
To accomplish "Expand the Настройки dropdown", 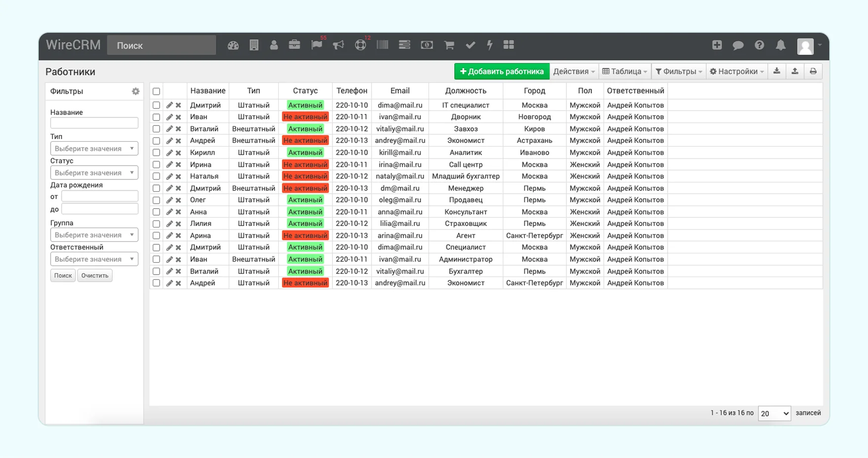I will pyautogui.click(x=737, y=71).
